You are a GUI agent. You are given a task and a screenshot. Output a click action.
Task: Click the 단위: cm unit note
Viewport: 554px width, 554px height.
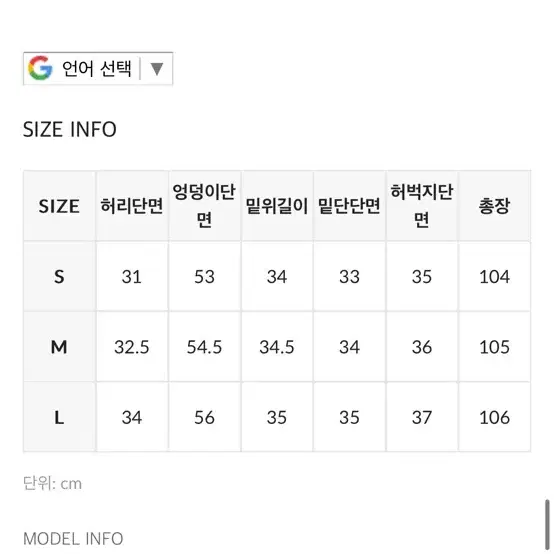[52, 483]
